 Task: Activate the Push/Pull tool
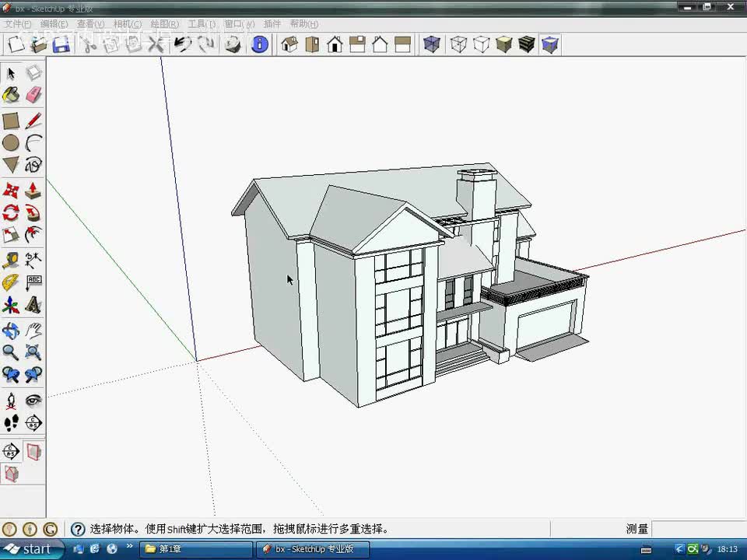(33, 191)
